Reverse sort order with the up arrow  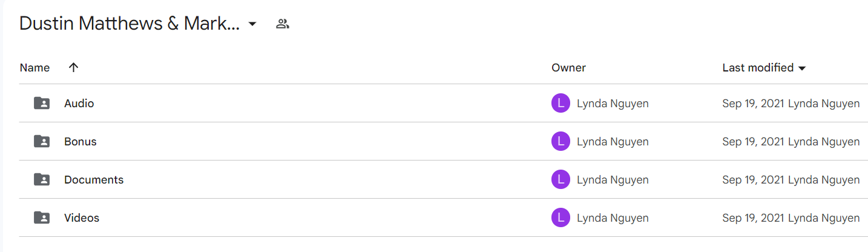73,68
